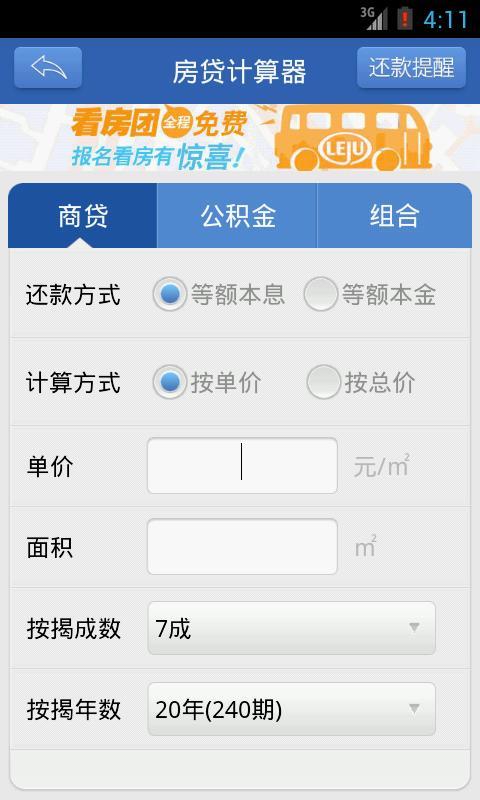Viewport: 480px width, 800px height.
Task: Switch to the 公积金 tab
Action: click(237, 216)
